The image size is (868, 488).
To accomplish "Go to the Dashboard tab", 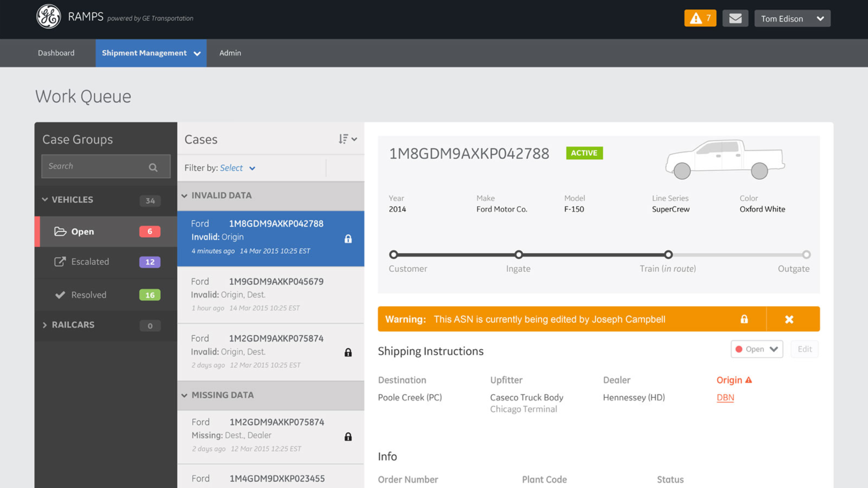I will (56, 53).
